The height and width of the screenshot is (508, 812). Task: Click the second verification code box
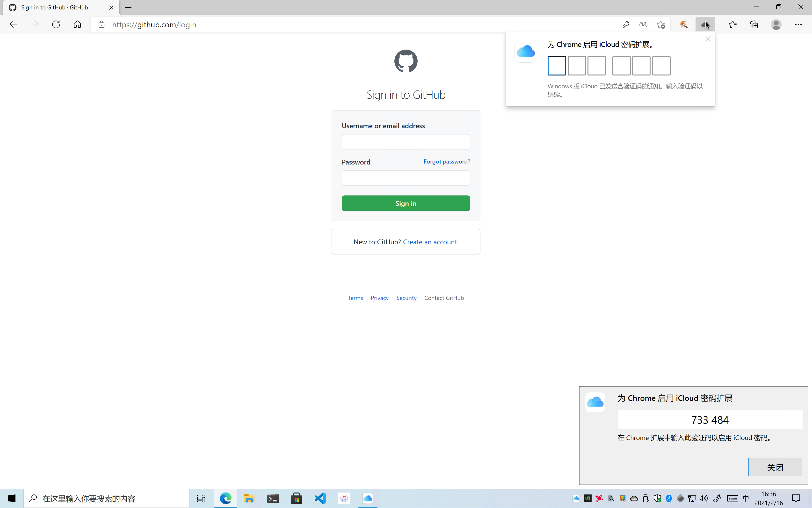coord(577,66)
